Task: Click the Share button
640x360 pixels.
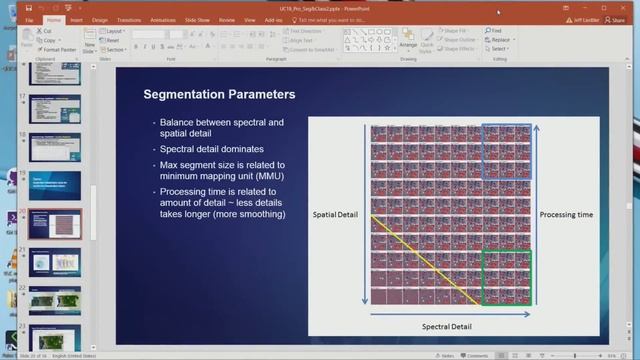Action: 615,20
